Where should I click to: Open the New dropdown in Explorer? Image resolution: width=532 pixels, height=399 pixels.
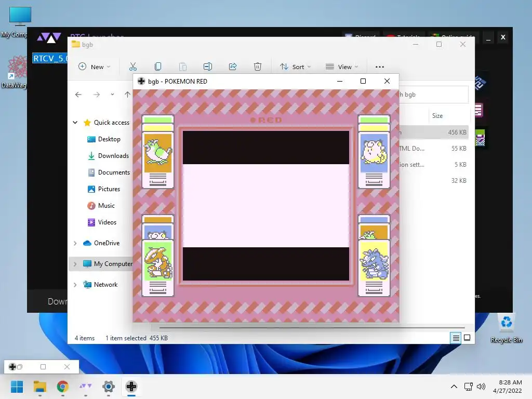tap(95, 67)
